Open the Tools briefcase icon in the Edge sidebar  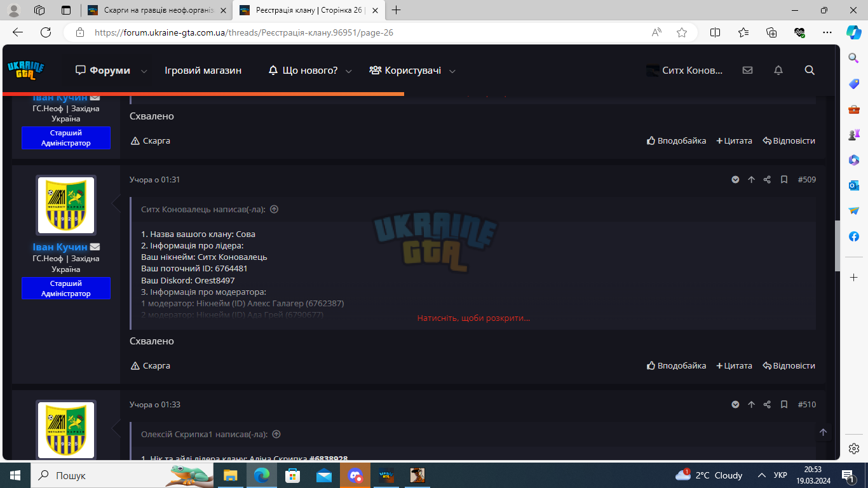pyautogui.click(x=854, y=109)
